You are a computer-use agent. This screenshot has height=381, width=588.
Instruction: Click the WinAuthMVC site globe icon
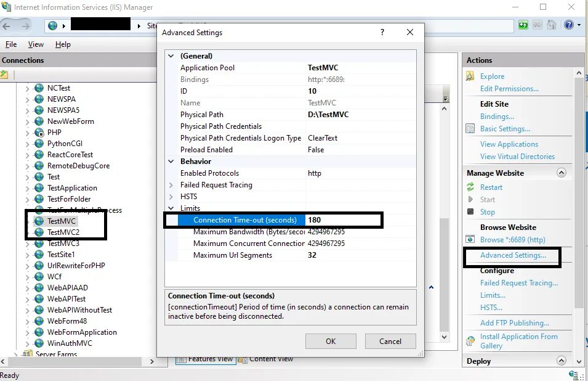(x=39, y=343)
